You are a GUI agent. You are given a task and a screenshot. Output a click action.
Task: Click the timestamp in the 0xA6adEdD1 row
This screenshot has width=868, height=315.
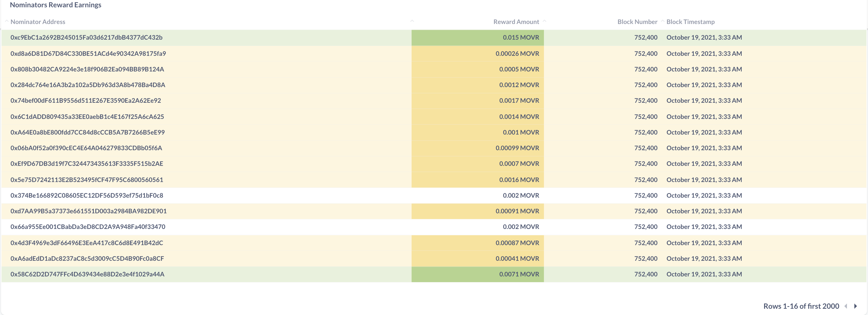coord(704,258)
